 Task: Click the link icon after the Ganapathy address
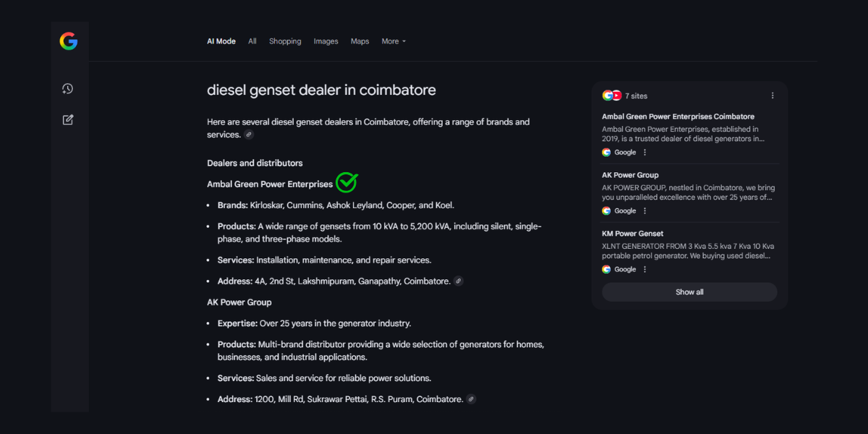tap(458, 281)
